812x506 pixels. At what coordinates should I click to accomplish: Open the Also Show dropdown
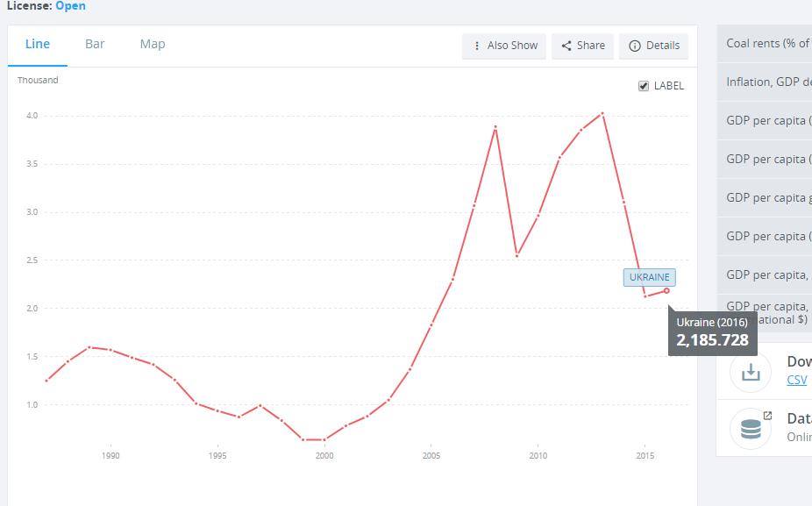pos(504,46)
